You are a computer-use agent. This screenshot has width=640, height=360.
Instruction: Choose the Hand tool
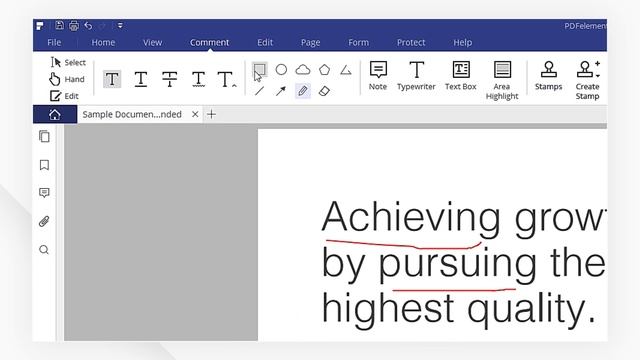click(x=67, y=79)
